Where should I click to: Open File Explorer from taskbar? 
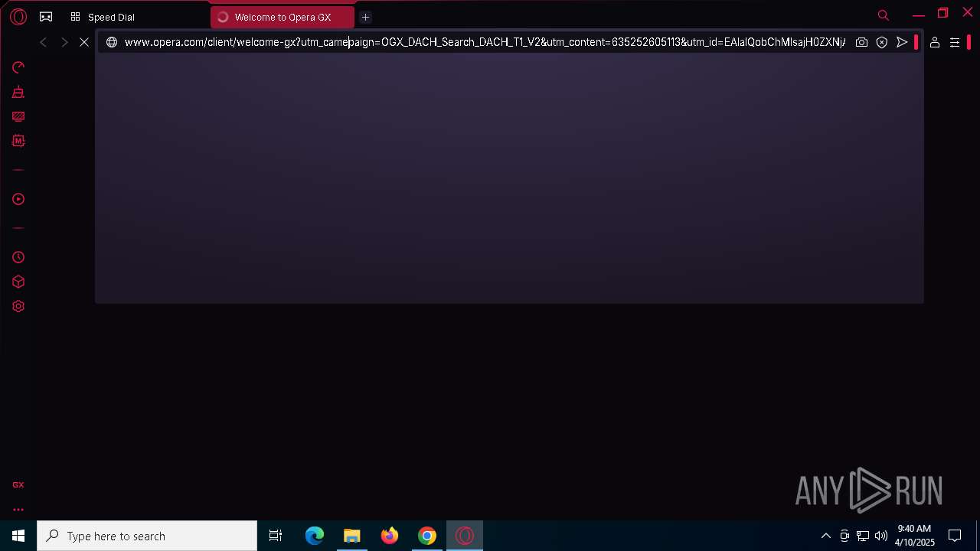[x=351, y=536]
